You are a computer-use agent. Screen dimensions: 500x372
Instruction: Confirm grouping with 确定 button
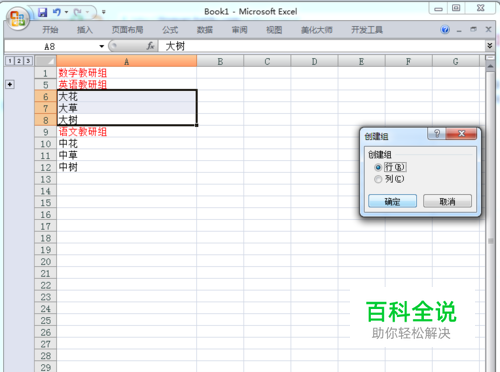click(x=392, y=201)
